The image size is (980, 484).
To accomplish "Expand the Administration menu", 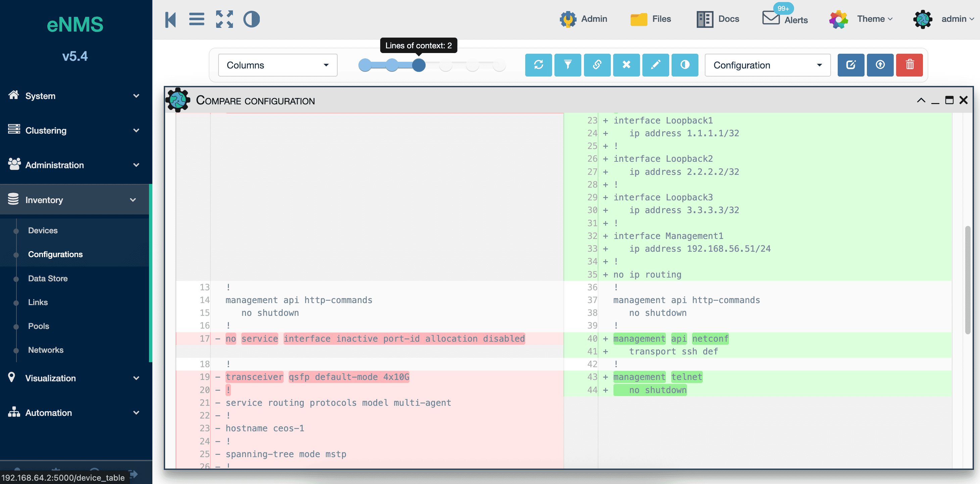I will pos(75,165).
